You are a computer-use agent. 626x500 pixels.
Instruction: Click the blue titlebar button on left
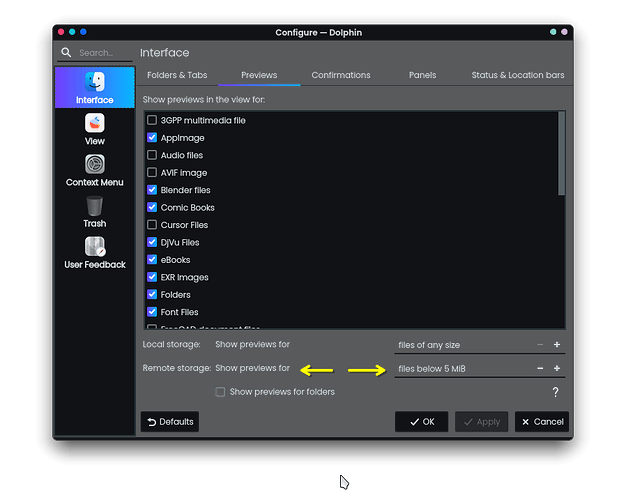[x=83, y=32]
